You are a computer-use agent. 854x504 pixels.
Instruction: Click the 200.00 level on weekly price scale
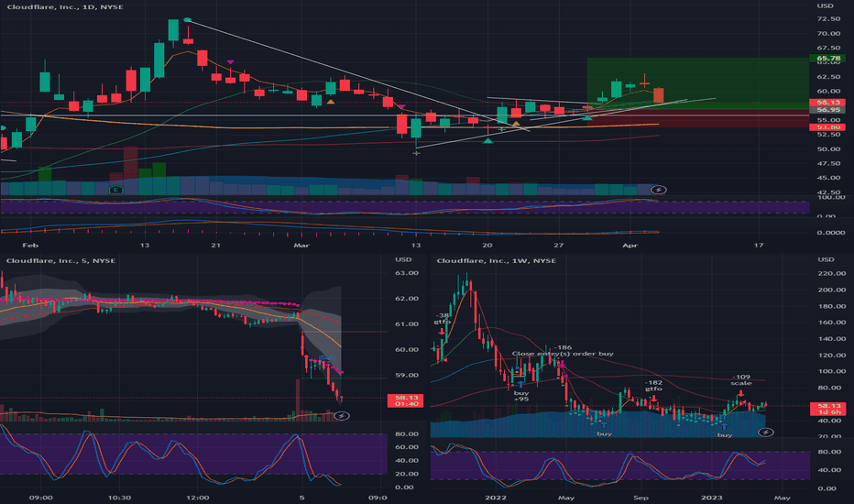[x=831, y=290]
